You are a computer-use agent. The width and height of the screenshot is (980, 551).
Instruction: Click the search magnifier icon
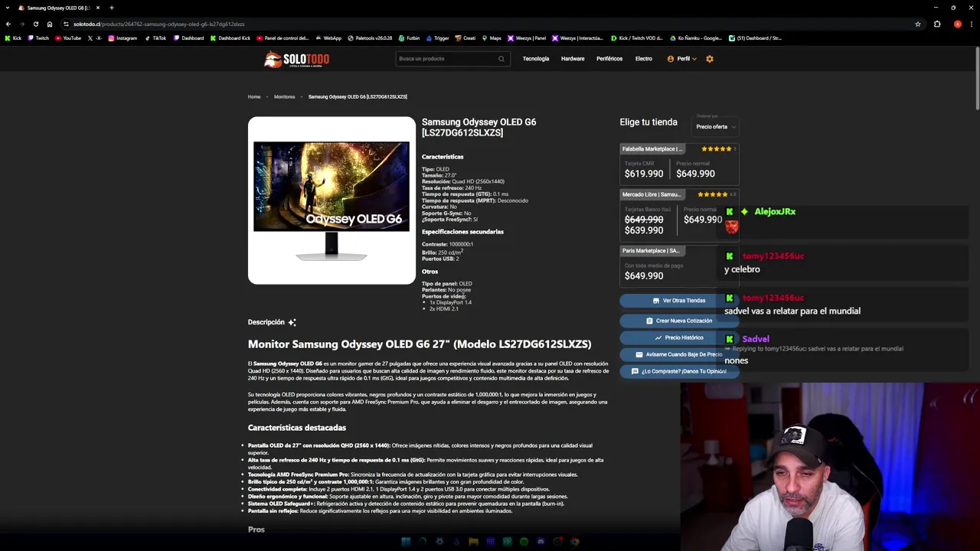(x=501, y=59)
